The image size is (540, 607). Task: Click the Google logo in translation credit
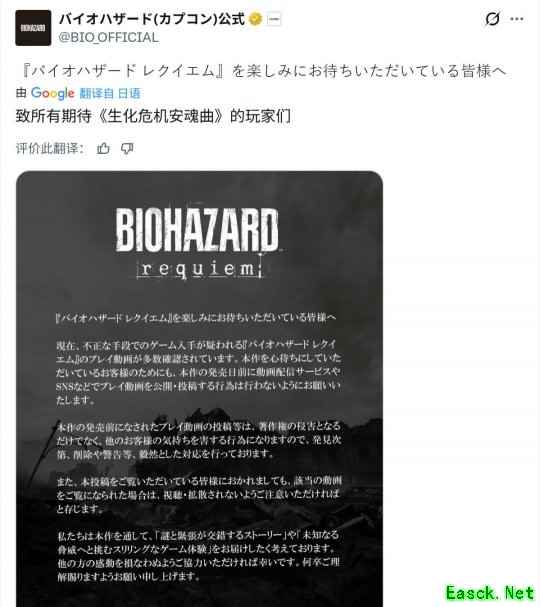pos(53,93)
